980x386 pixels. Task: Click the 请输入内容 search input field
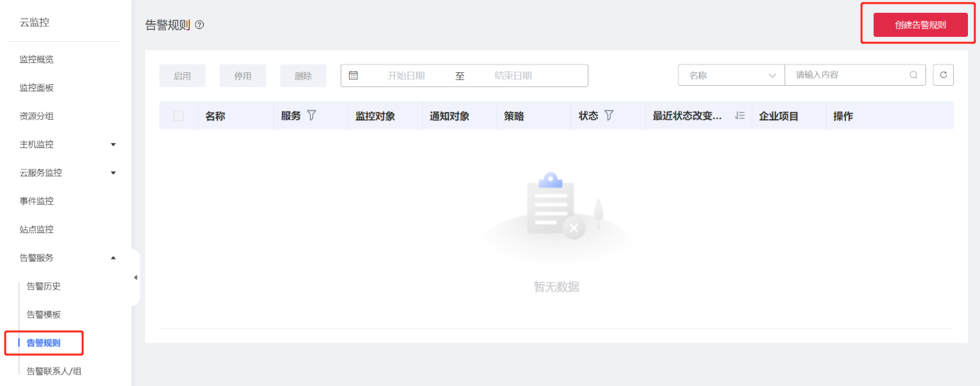(848, 75)
